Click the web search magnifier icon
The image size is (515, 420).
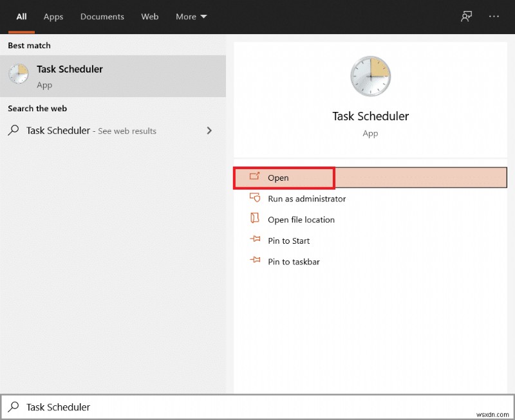[x=14, y=131]
